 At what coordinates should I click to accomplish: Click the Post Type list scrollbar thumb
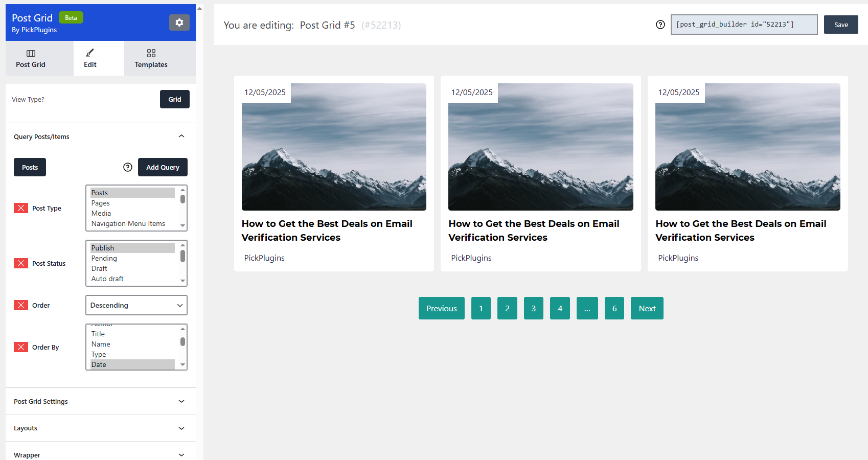(182, 199)
